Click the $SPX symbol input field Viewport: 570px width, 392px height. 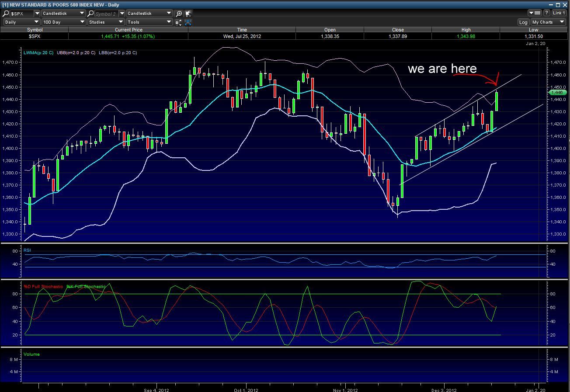[x=22, y=14]
